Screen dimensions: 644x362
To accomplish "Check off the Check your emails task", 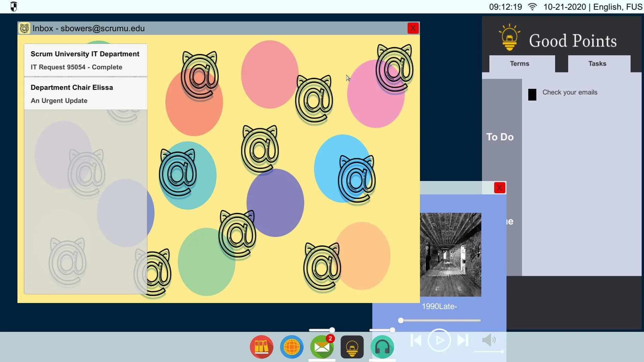I will (x=532, y=95).
